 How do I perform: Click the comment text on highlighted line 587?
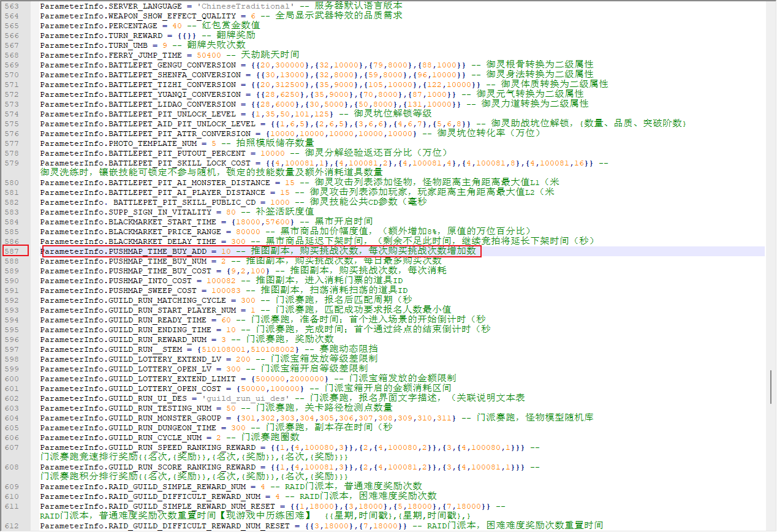[362, 251]
